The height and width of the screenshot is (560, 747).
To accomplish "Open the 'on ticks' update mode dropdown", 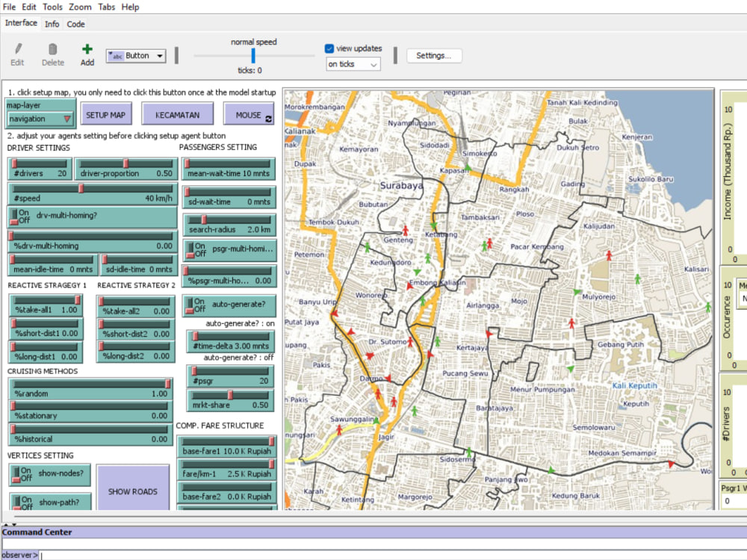I will (x=353, y=63).
